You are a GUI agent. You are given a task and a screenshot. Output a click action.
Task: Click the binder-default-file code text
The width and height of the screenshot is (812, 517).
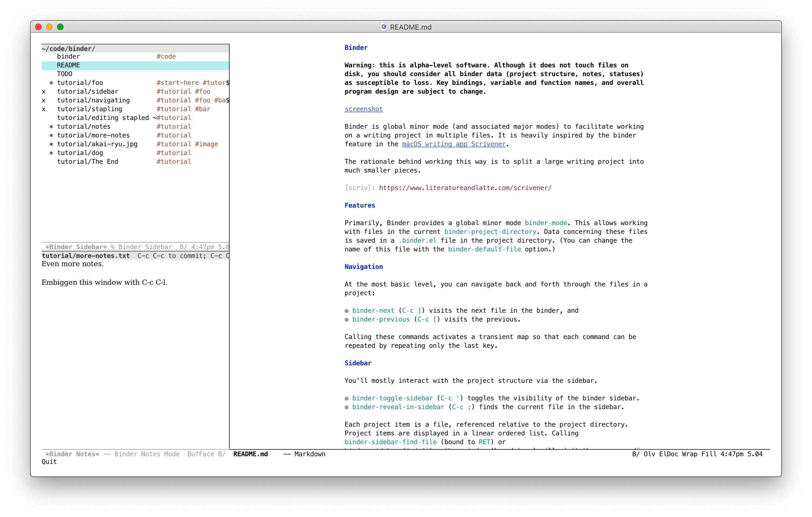(x=484, y=249)
